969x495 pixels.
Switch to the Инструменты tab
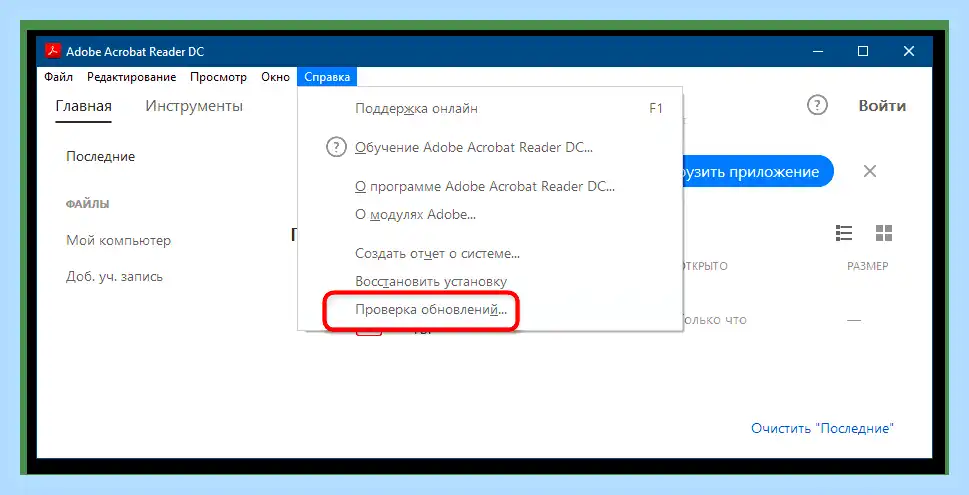[194, 106]
